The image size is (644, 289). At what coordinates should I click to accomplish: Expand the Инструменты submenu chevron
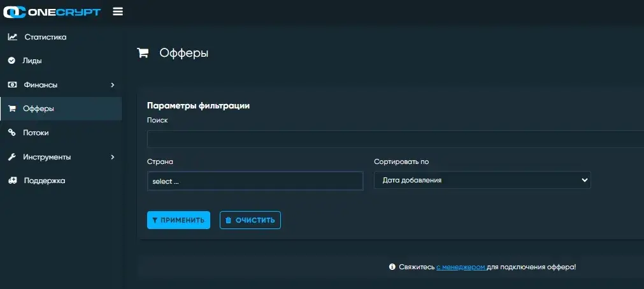pyautogui.click(x=113, y=157)
